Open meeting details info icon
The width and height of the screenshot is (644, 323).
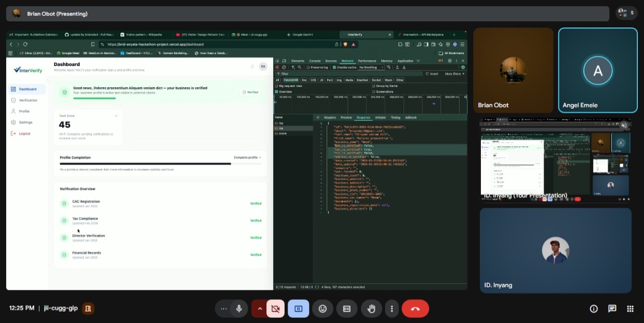[x=594, y=308]
